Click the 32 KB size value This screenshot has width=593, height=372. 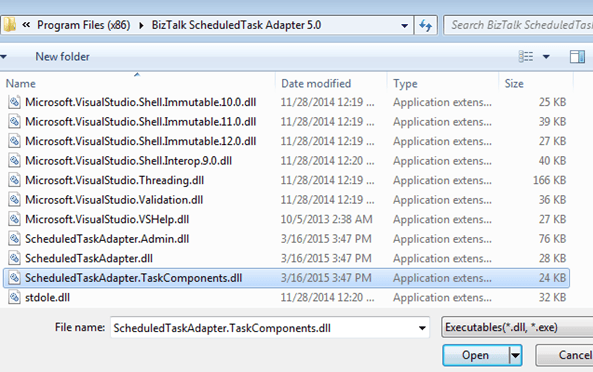pos(553,298)
